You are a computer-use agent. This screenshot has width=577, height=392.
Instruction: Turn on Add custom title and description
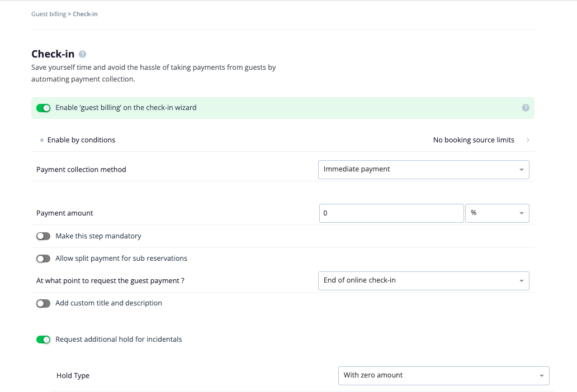point(44,303)
